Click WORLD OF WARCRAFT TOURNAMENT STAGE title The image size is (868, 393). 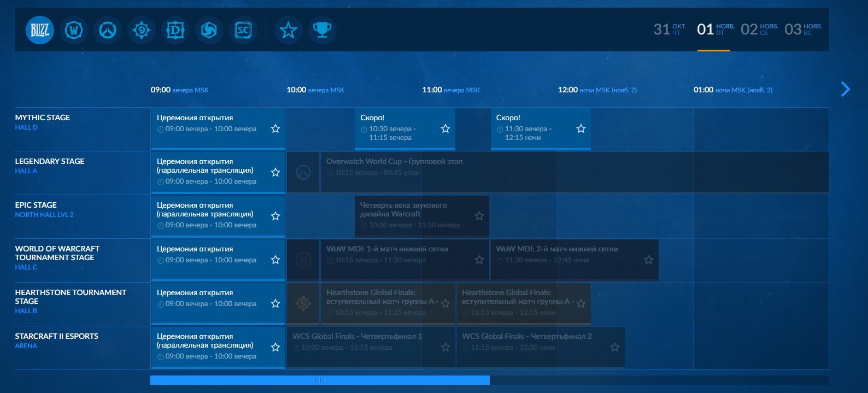tap(57, 253)
